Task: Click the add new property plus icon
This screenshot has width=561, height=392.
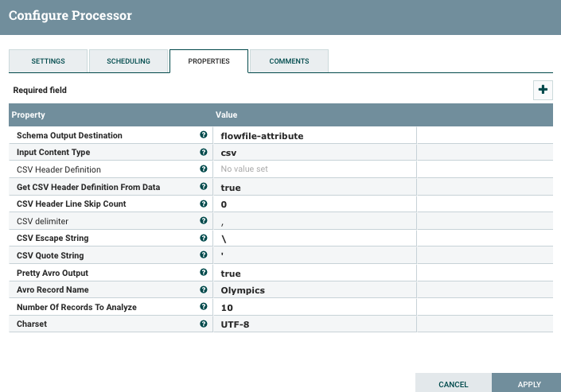Action: [543, 90]
